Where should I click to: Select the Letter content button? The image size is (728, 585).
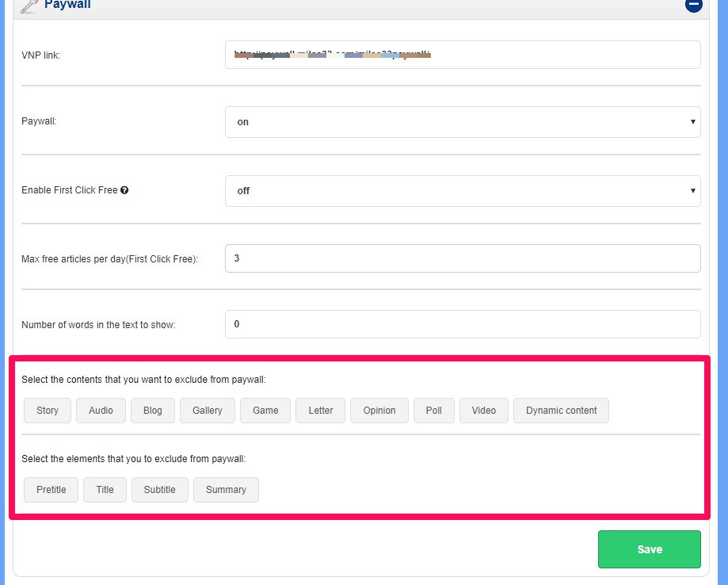[321, 411]
